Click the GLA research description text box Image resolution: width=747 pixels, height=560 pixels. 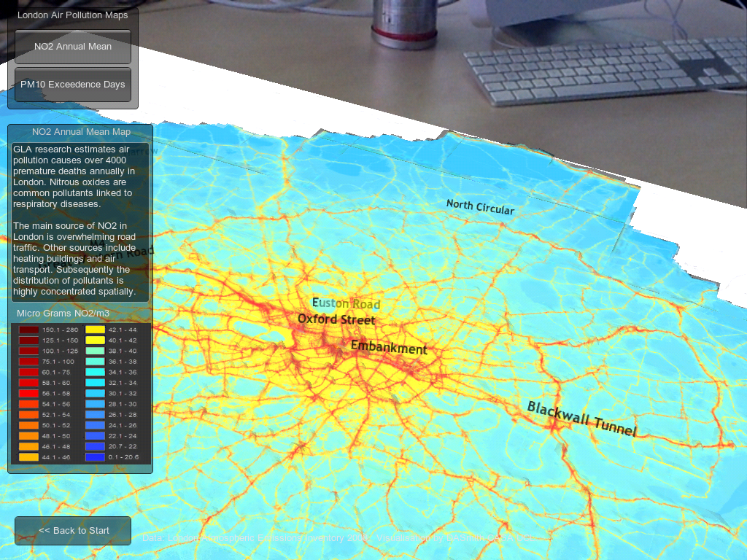point(80,222)
